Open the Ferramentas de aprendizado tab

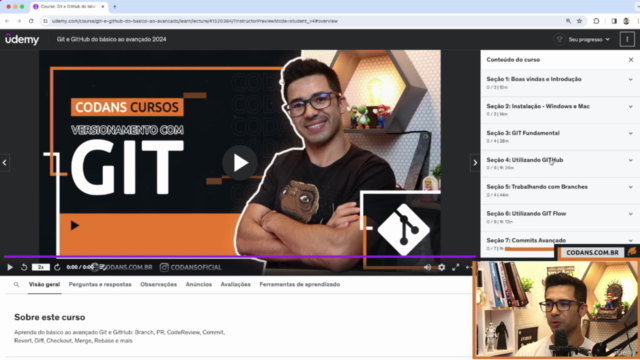coord(300,284)
